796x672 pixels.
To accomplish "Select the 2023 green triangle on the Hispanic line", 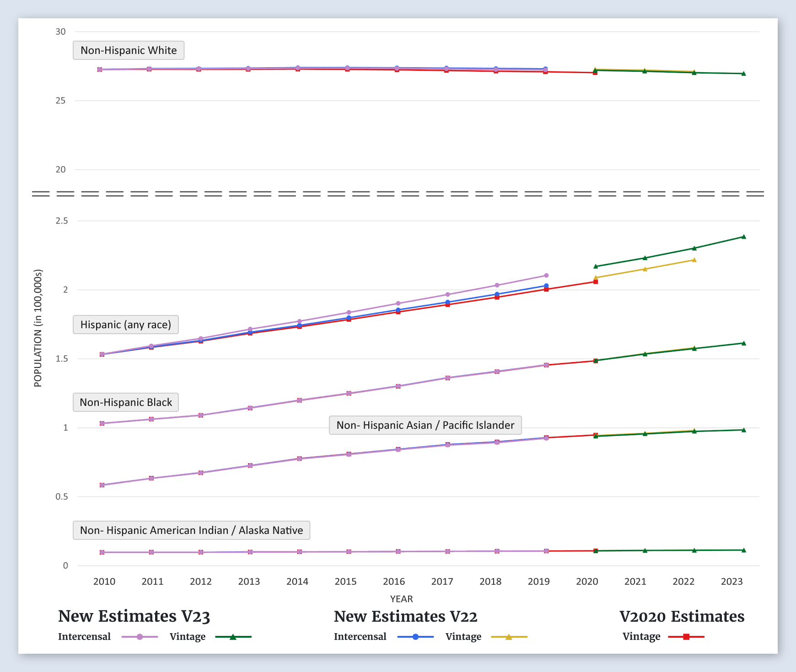I will (x=743, y=237).
